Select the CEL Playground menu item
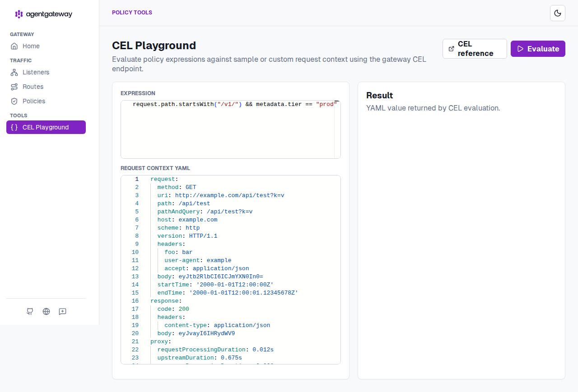578x392 pixels. (46, 127)
